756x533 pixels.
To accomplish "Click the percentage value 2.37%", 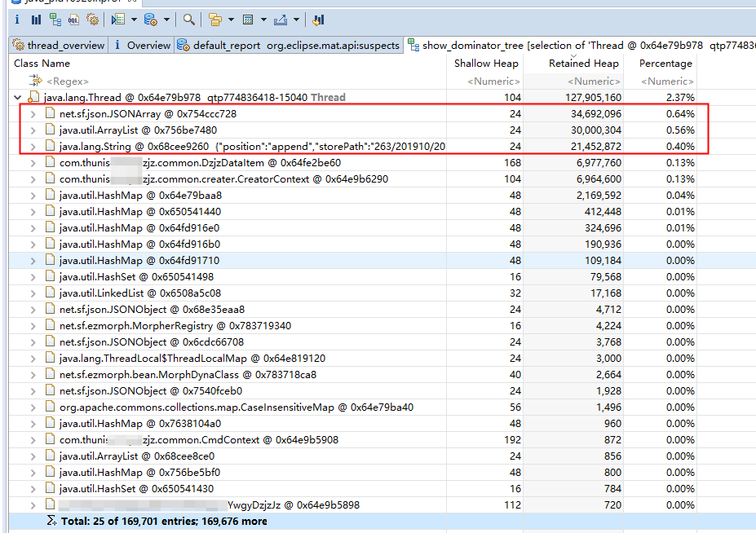I will click(680, 97).
